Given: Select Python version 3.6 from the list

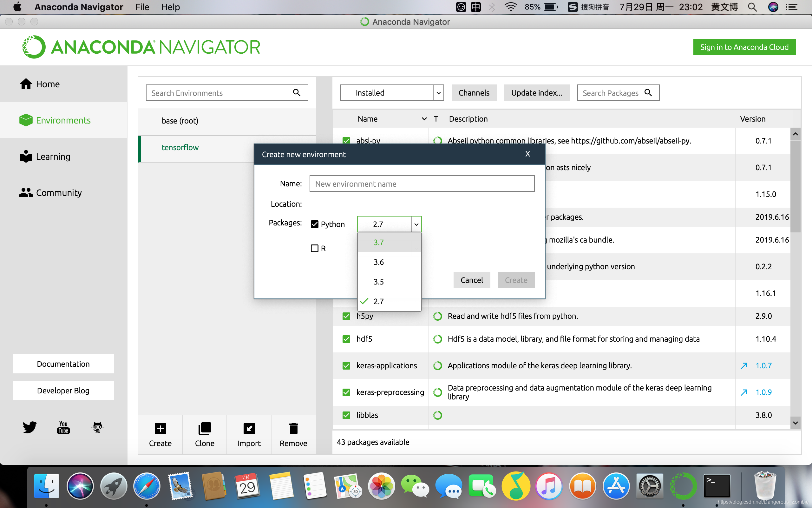Looking at the screenshot, I should (389, 262).
